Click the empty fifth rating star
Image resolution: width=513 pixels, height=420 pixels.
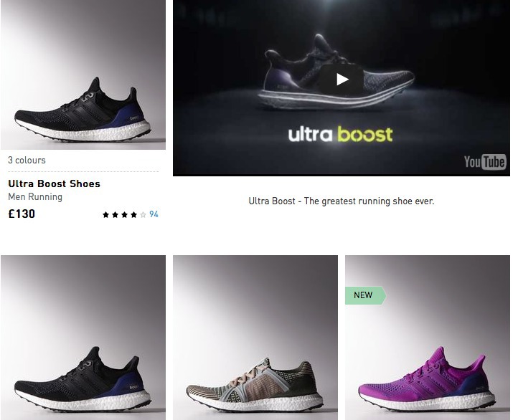tap(143, 215)
